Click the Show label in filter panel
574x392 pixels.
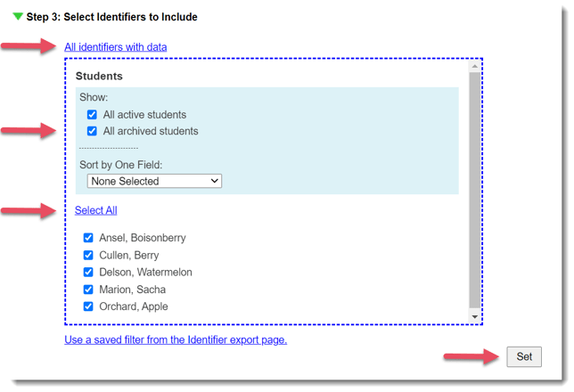click(x=94, y=97)
